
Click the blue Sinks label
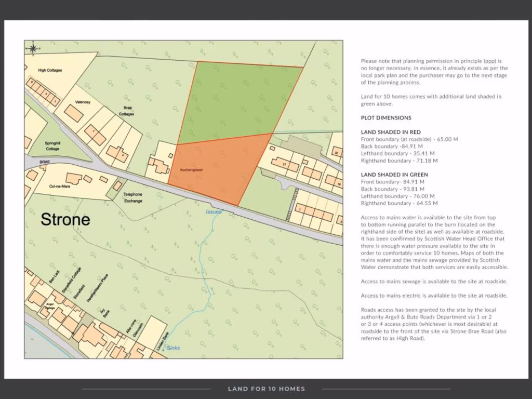point(173,348)
